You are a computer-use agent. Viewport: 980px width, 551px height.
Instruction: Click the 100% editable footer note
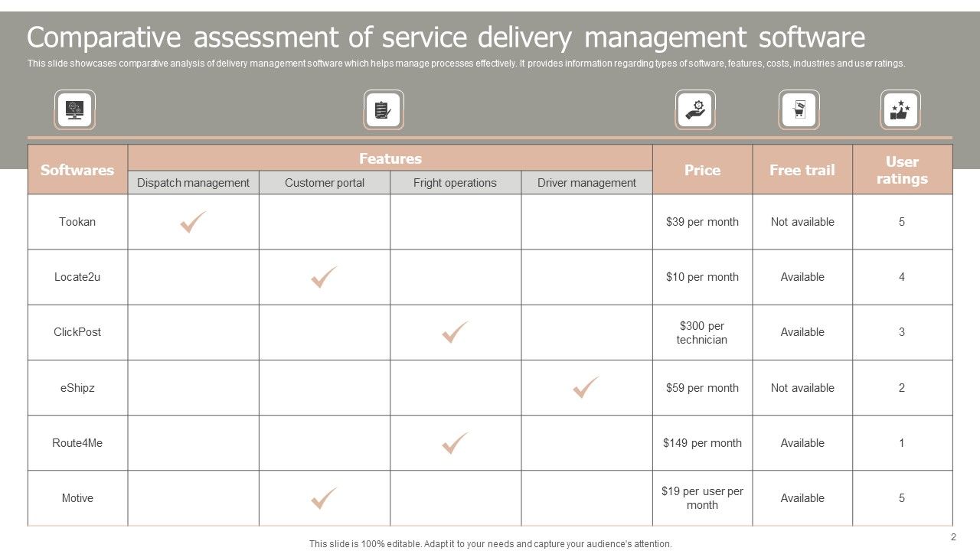tap(490, 544)
